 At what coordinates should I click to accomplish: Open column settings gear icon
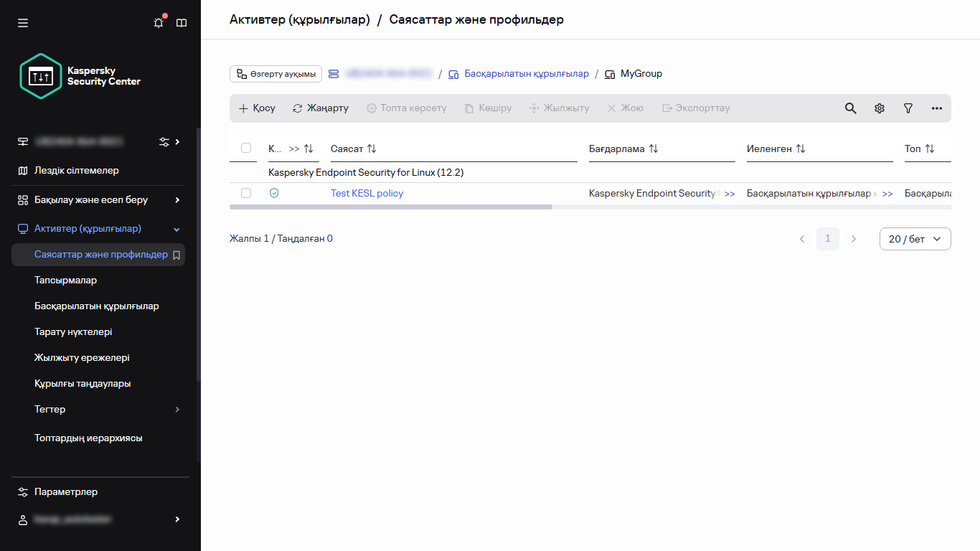[x=879, y=108]
